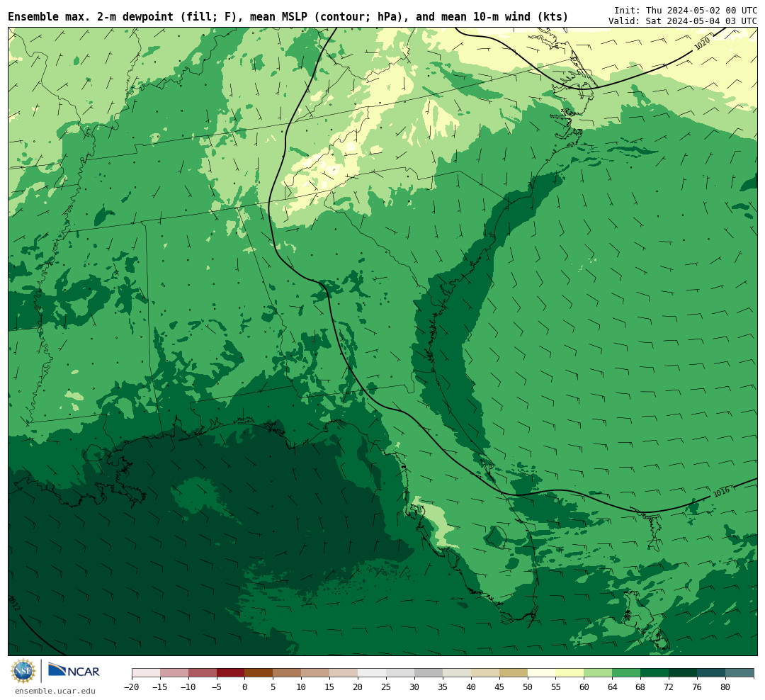
Task: Click the '32'-adjacent '30' colorbar tick label
Action: pos(414,687)
